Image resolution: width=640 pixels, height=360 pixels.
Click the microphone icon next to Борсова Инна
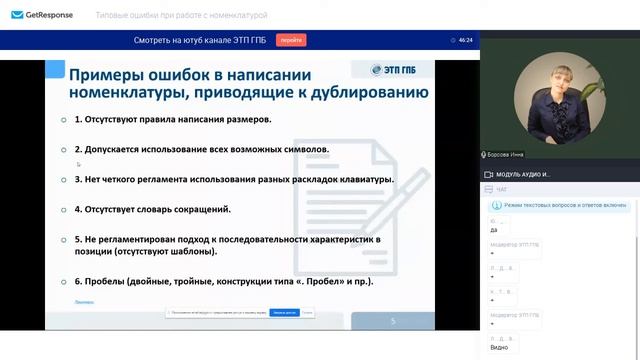point(483,155)
